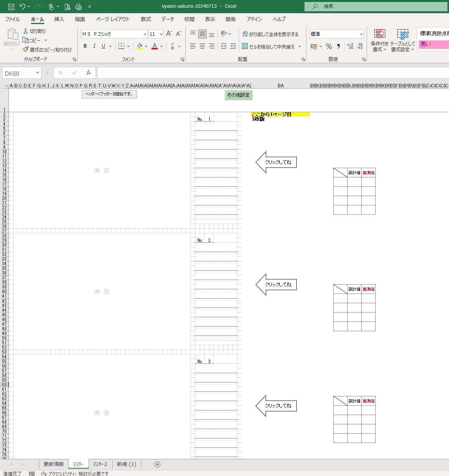The image size is (449, 476).
Task: Click the Name Box showing DK60
Action: tap(19, 73)
